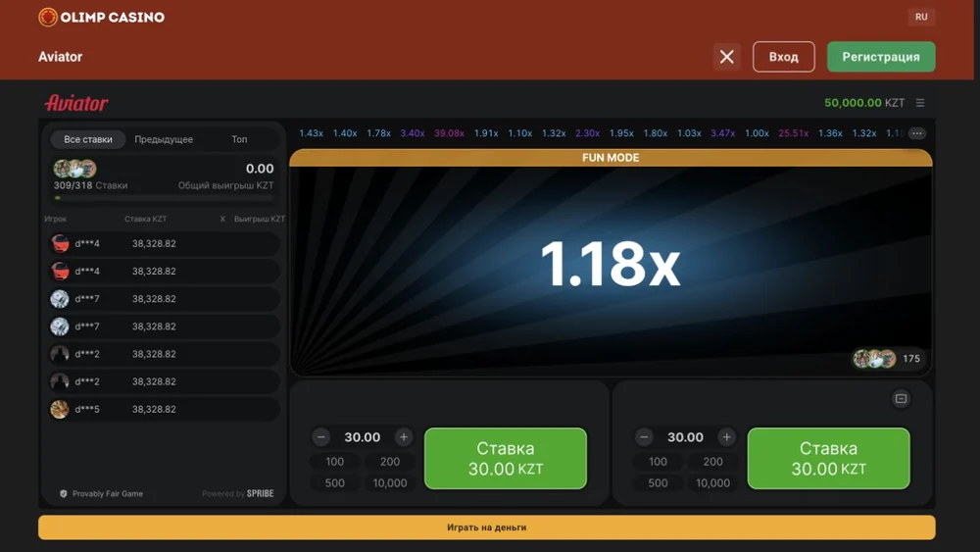Click the first d***2 player avatar

pos(60,354)
